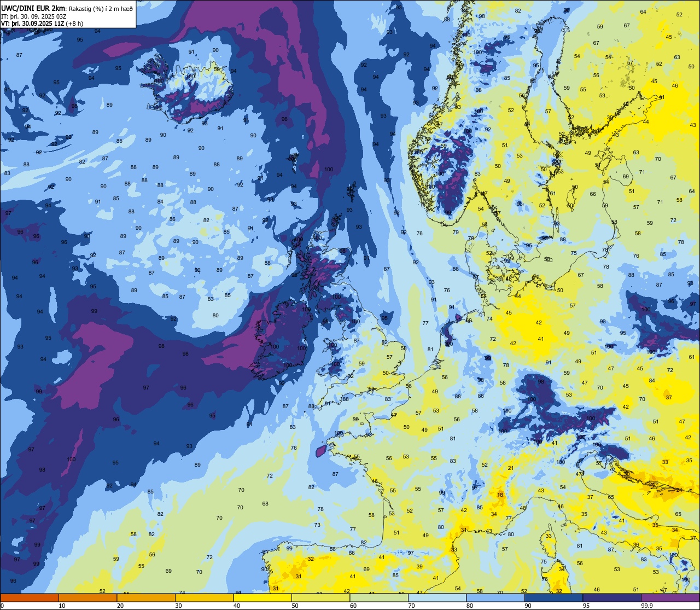Click the legend tick label "80" on the scale
This screenshot has height=610, width=700.
tap(470, 606)
